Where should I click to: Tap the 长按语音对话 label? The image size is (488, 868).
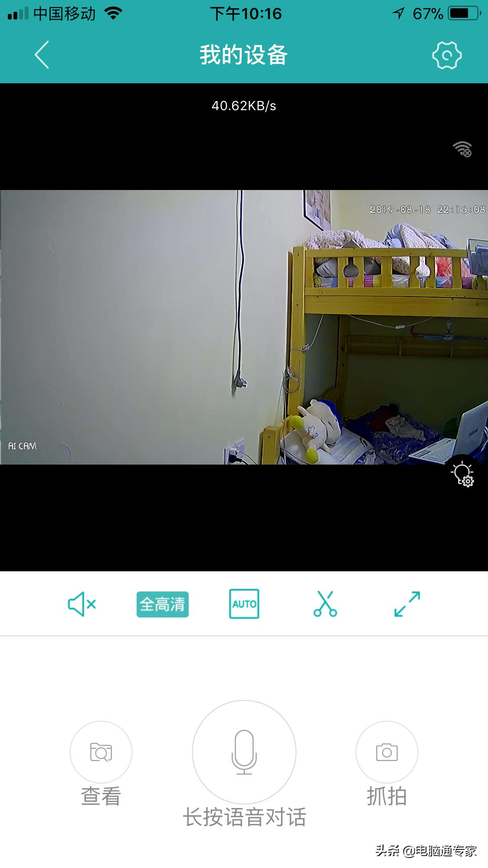click(x=244, y=817)
